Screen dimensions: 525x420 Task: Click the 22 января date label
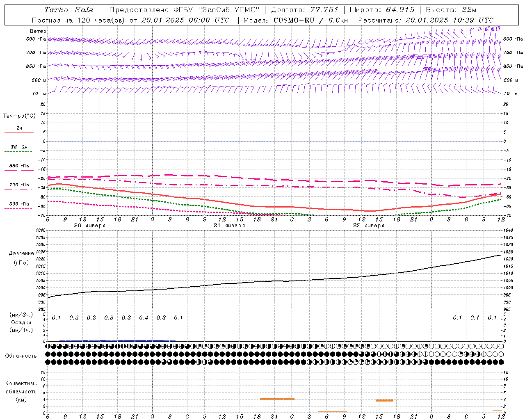coord(369,226)
